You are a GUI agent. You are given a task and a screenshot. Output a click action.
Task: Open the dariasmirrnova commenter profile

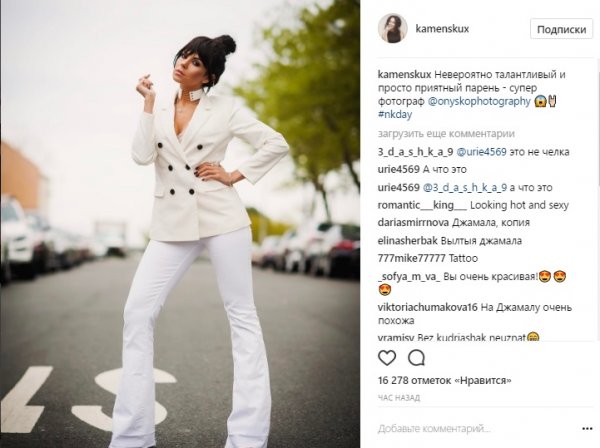(x=413, y=223)
